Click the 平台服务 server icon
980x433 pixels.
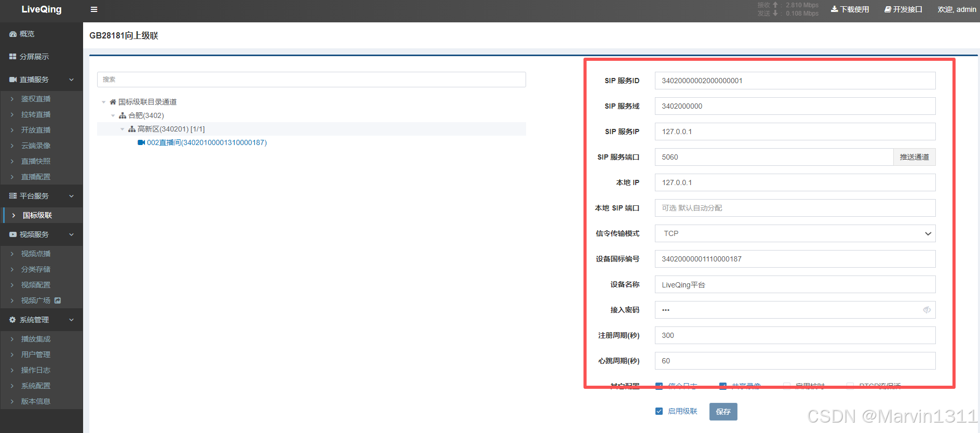click(13, 196)
